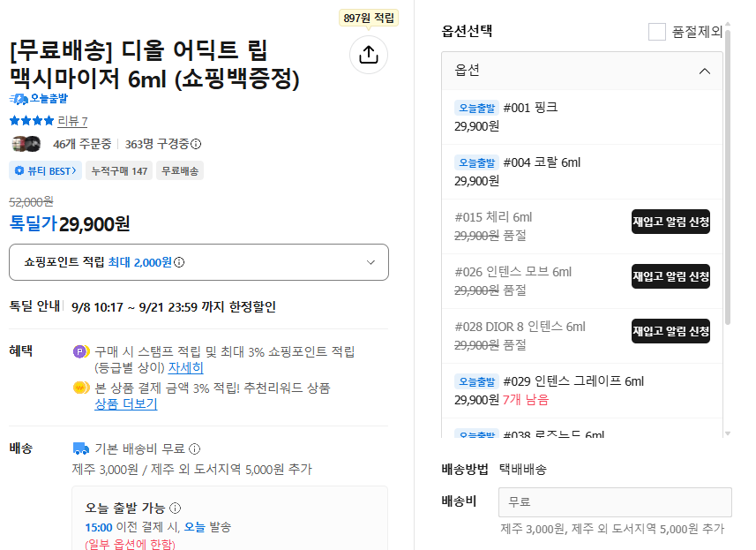Check the 품절제외 checkbox
756x550 pixels.
(x=656, y=32)
